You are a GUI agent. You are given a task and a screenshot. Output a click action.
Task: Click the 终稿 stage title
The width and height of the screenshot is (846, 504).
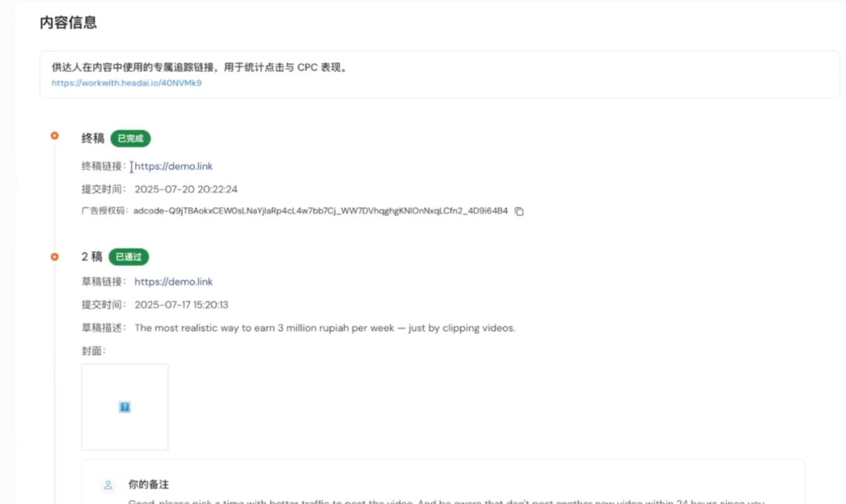click(92, 139)
